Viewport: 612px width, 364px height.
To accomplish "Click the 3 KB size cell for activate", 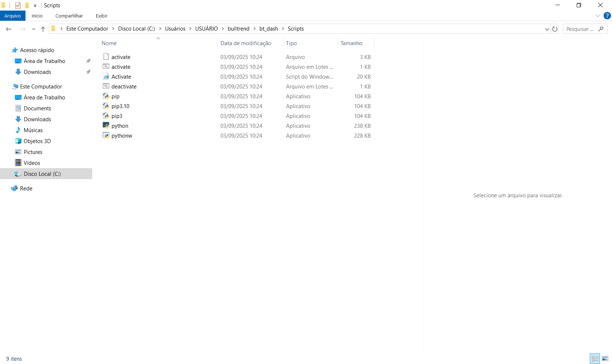I will (x=365, y=57).
